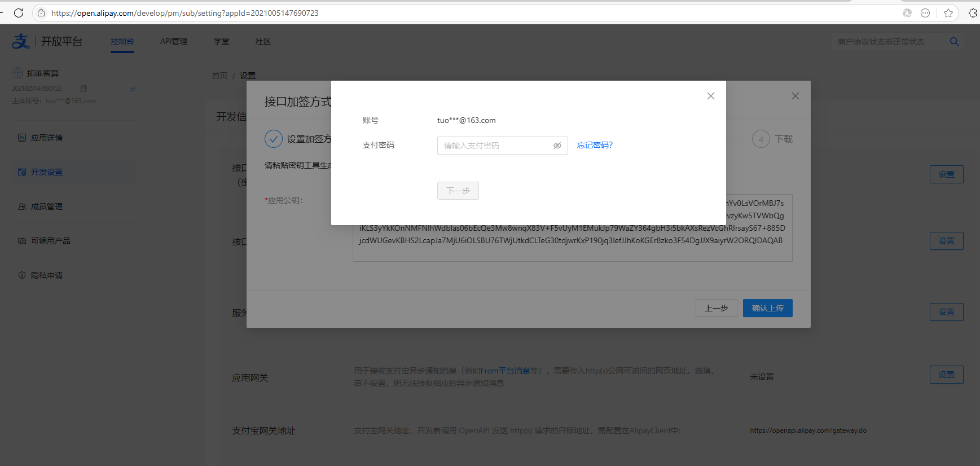980x466 pixels.
Task: Click the https://openapi.alipay.com/gateway.do address text
Action: 808,430
